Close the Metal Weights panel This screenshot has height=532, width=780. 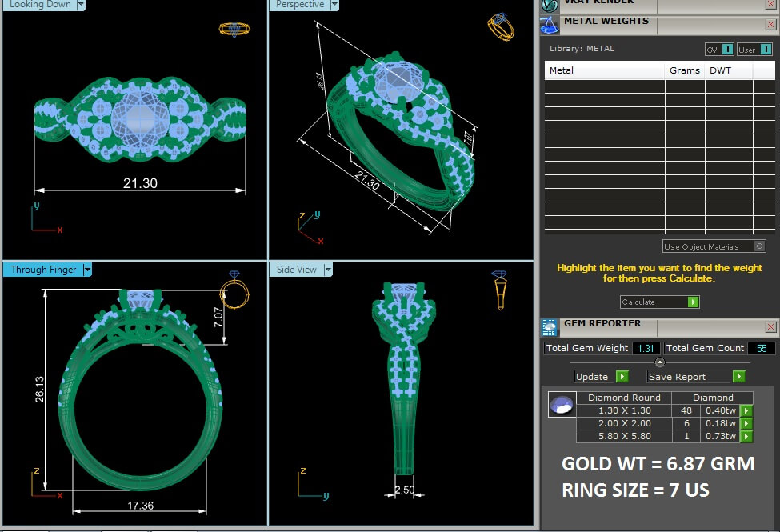(x=770, y=24)
